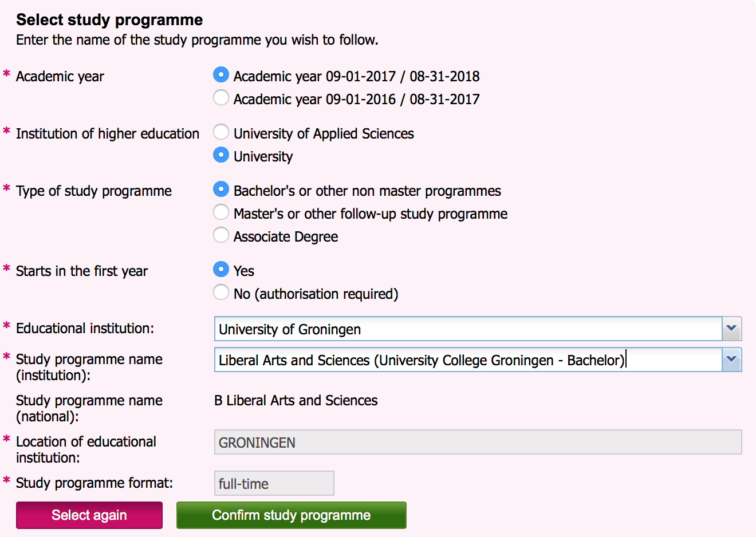Viewport: 756px width, 537px height.
Task: Pick the Associate Degree option
Action: 221,235
